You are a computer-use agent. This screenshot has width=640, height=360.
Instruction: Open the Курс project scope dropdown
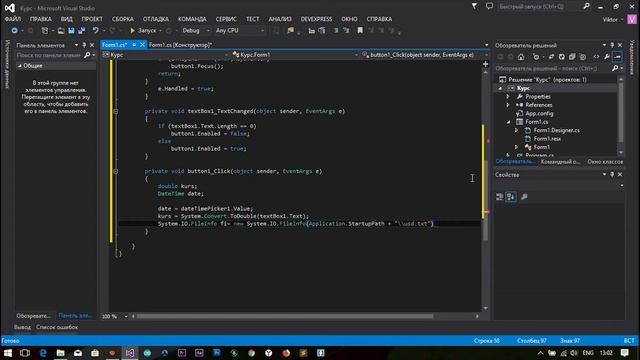[165, 55]
